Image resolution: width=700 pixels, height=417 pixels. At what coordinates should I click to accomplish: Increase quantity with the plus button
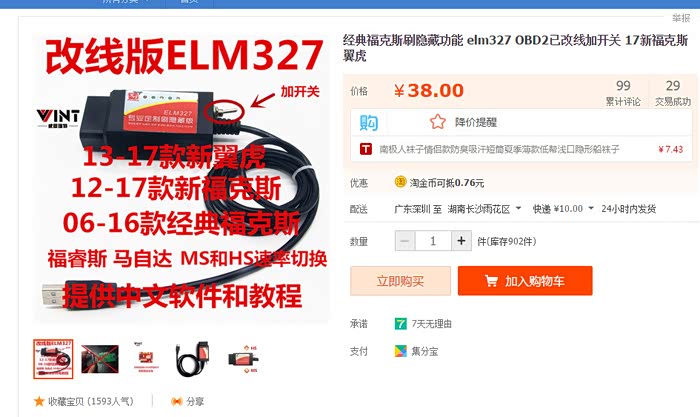[461, 241]
